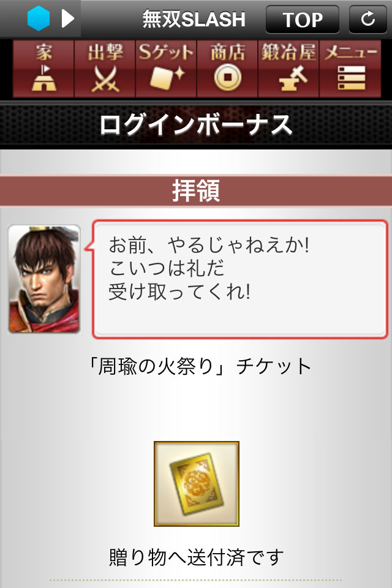Click the refresh arrow button
The height and width of the screenshot is (588, 392).
(367, 19)
